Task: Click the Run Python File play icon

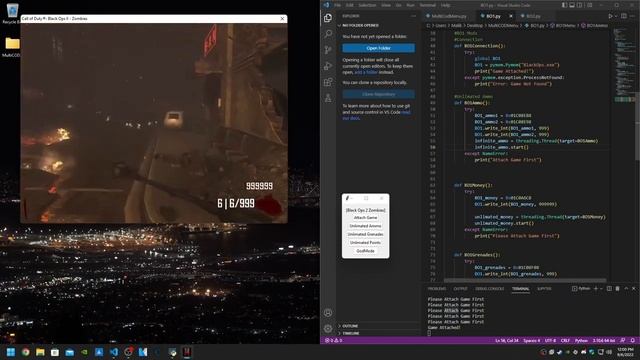Action: coord(610,16)
